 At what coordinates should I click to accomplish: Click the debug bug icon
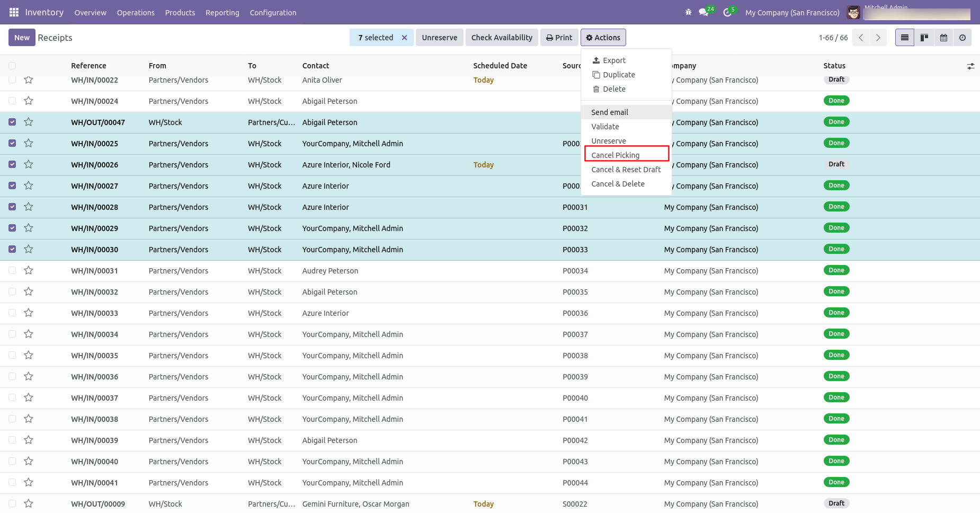(x=688, y=12)
